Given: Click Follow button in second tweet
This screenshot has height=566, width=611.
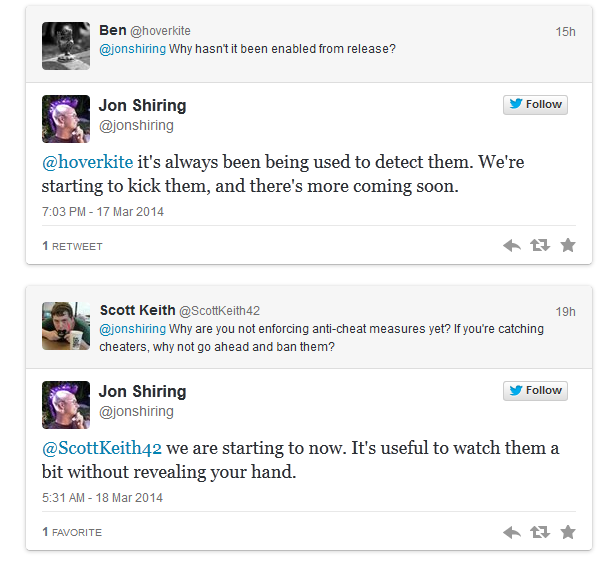Looking at the screenshot, I should click(535, 390).
